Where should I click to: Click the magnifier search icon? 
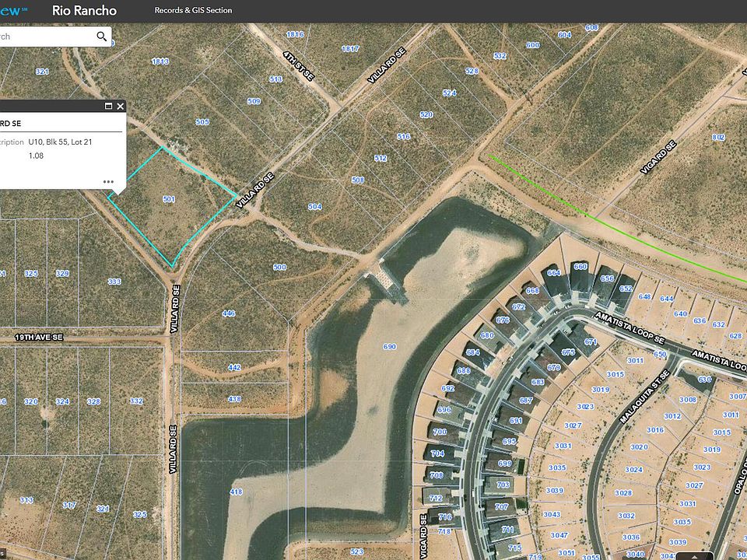[102, 37]
